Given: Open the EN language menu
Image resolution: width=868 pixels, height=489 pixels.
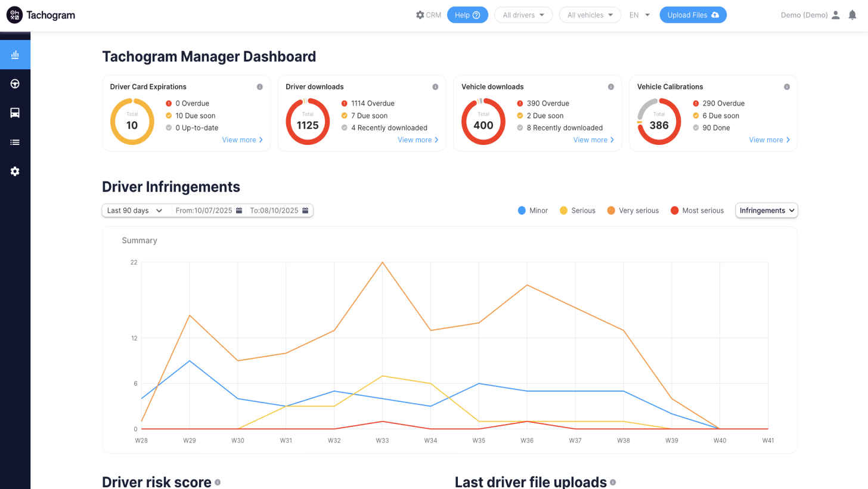Looking at the screenshot, I should [x=640, y=15].
